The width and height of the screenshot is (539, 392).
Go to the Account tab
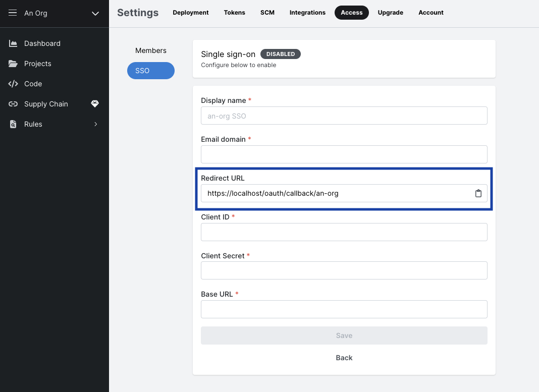[x=430, y=13]
